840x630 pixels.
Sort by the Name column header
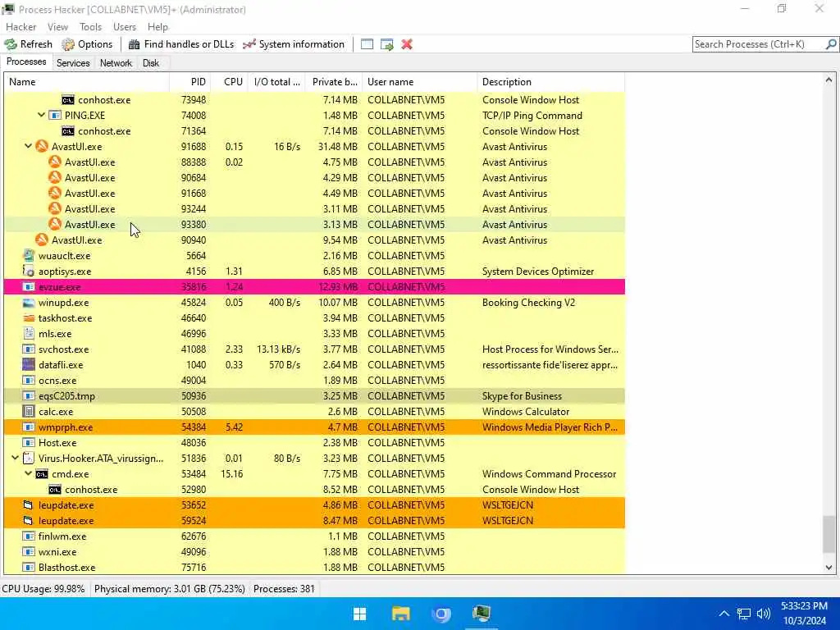[x=87, y=82]
